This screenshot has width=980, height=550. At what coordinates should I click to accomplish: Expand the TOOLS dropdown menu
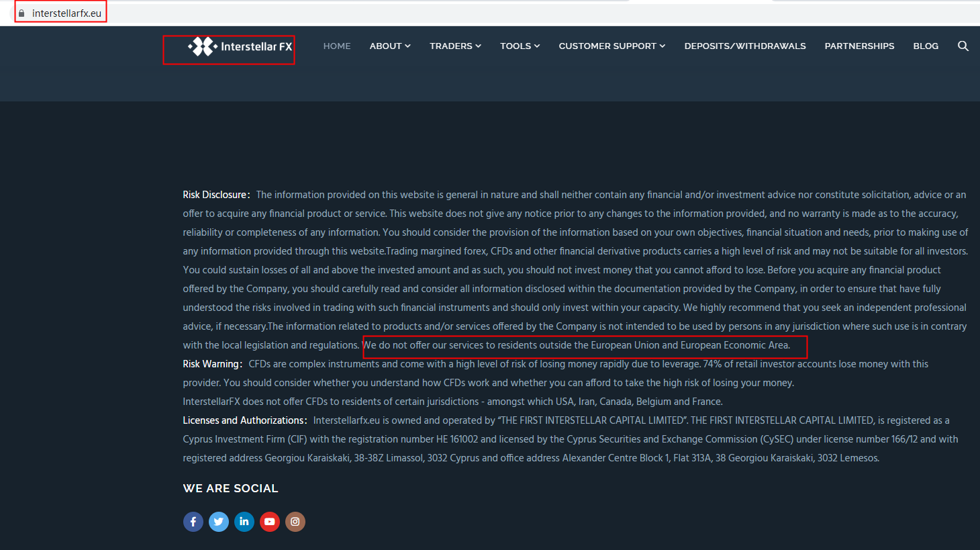tap(520, 46)
